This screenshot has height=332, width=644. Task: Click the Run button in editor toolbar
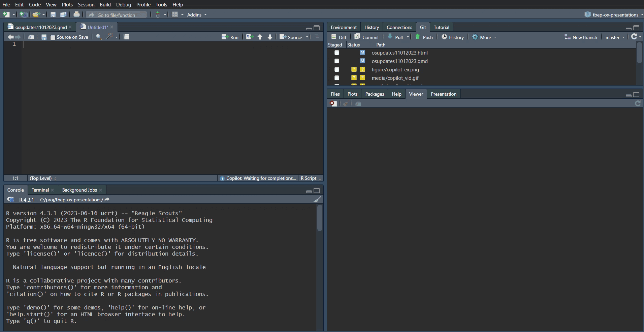tap(230, 37)
